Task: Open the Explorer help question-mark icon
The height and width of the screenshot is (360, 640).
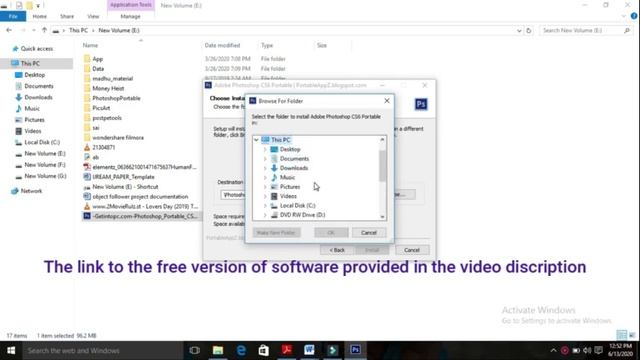Action: pyautogui.click(x=634, y=16)
